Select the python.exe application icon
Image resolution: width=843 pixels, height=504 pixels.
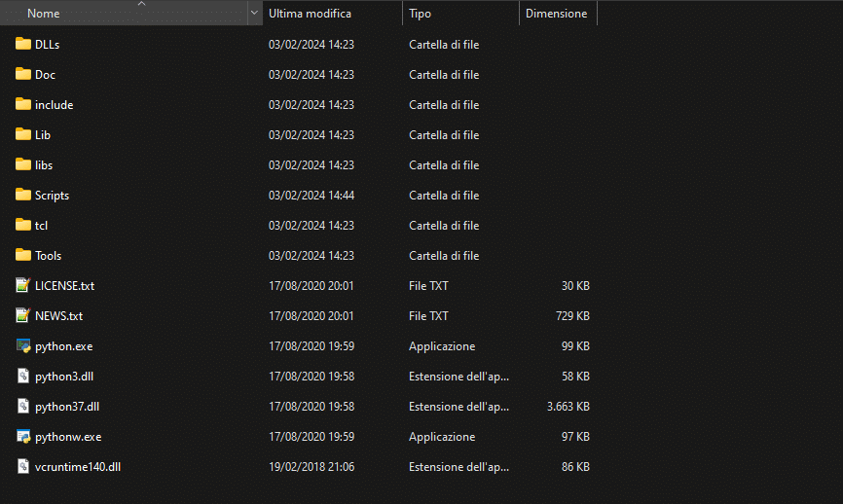click(23, 345)
